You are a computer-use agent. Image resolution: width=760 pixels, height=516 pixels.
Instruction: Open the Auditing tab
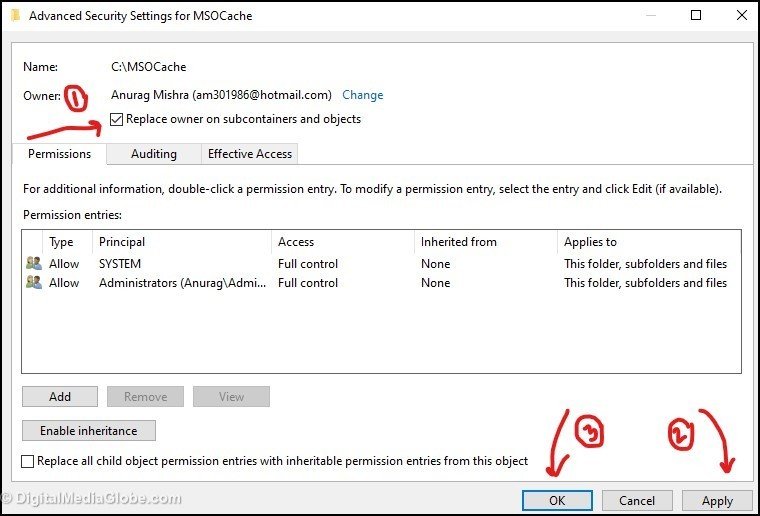click(x=154, y=154)
